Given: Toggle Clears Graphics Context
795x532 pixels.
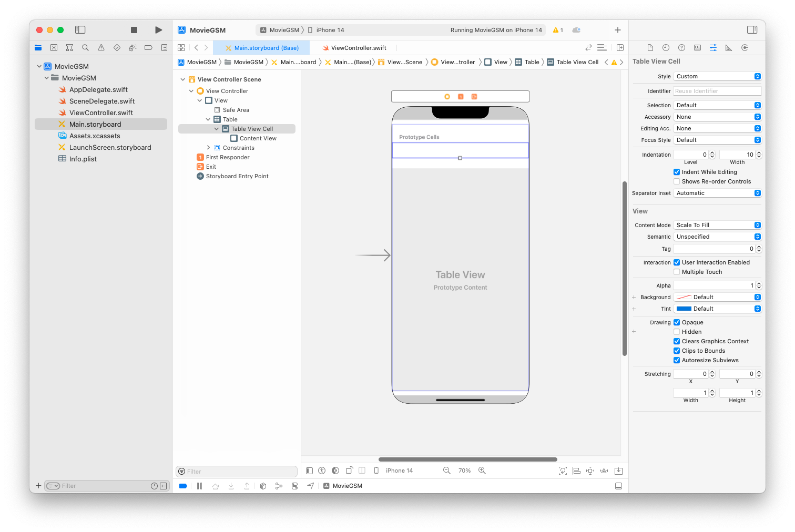Looking at the screenshot, I should (677, 341).
